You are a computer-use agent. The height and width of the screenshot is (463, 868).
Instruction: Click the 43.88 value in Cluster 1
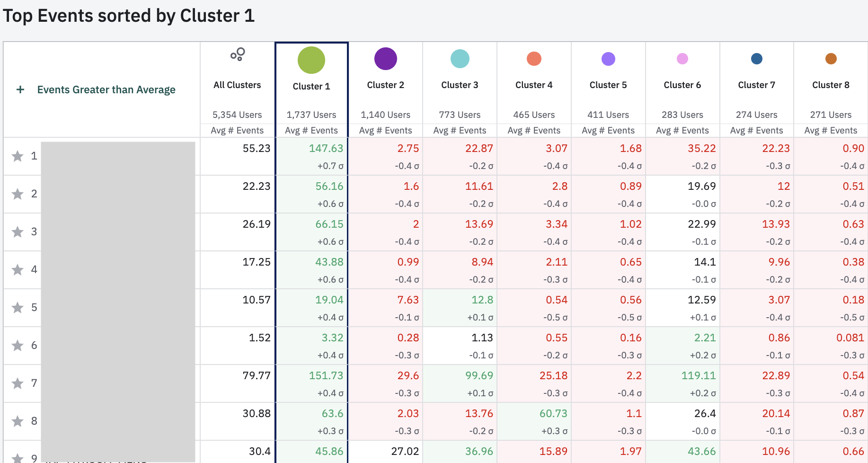pyautogui.click(x=329, y=262)
